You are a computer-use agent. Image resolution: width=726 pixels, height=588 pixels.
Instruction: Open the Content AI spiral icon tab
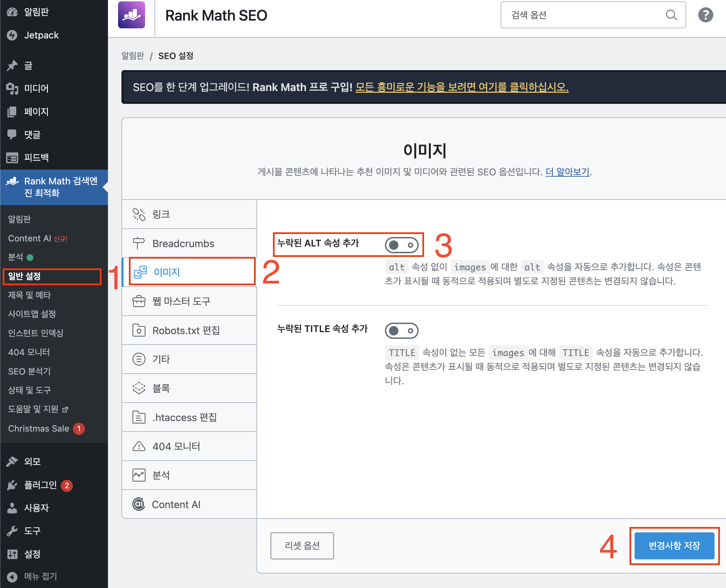point(139,504)
